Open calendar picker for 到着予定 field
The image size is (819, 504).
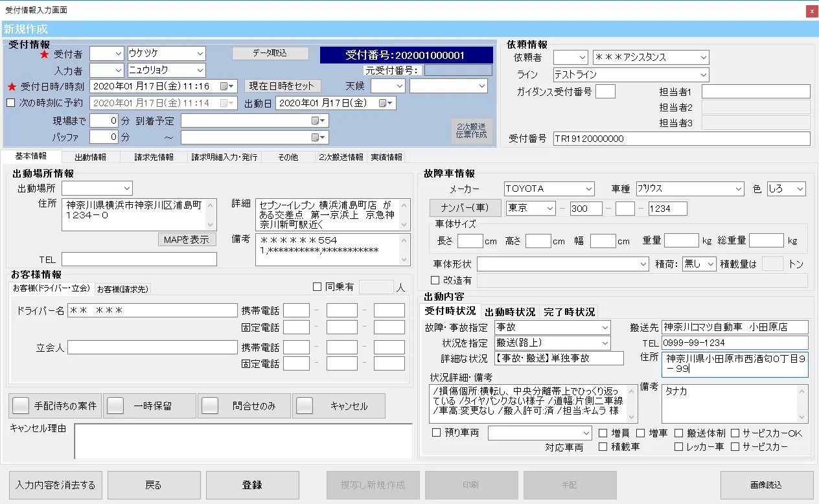click(x=316, y=120)
